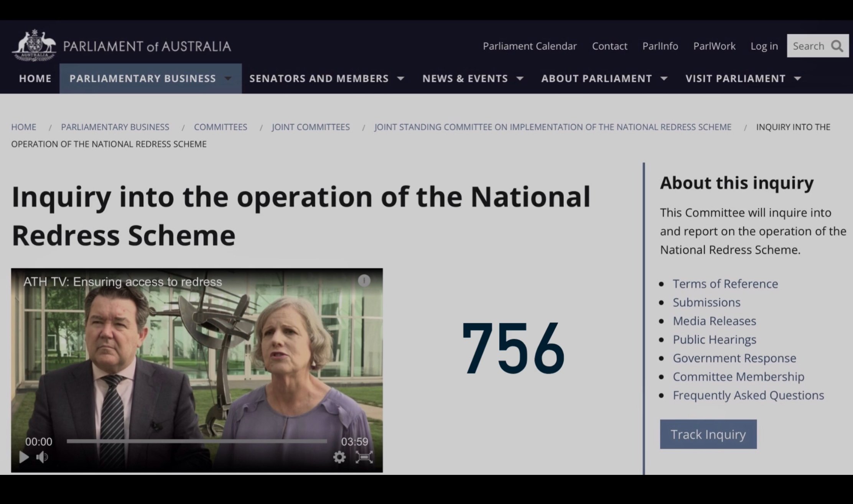Open the ParlWork link

(714, 46)
